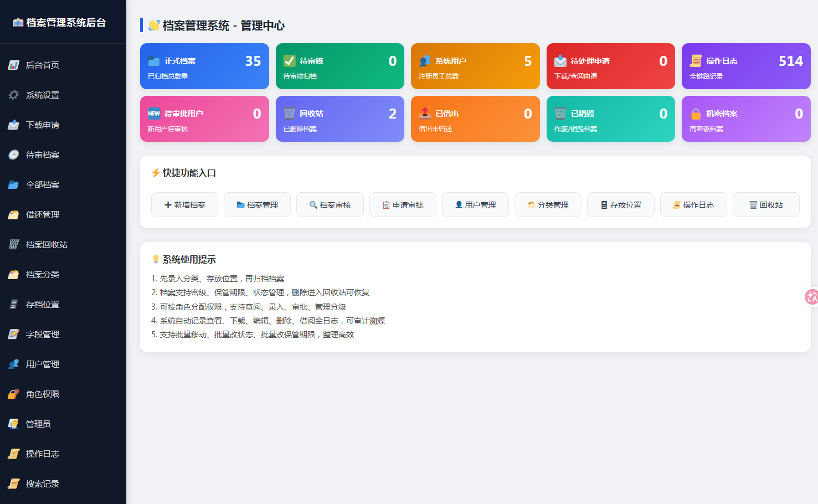Open 申请审批 quick entry button

(403, 205)
